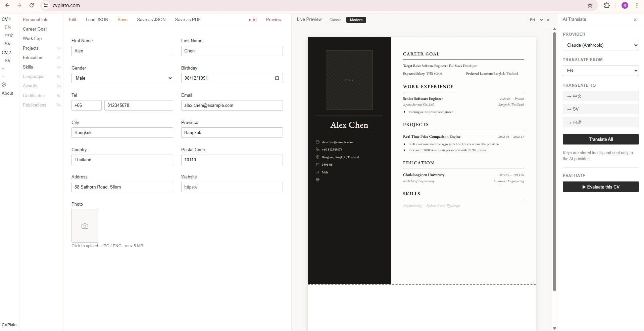Open browser extensions puzzle icon
This screenshot has width=644, height=331.
click(x=607, y=5)
